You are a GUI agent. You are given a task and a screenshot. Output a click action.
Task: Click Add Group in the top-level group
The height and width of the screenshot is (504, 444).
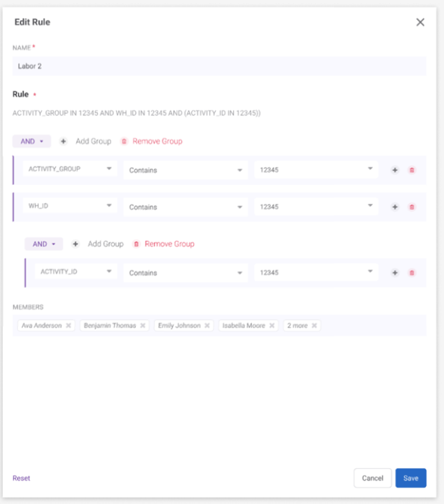(x=86, y=142)
